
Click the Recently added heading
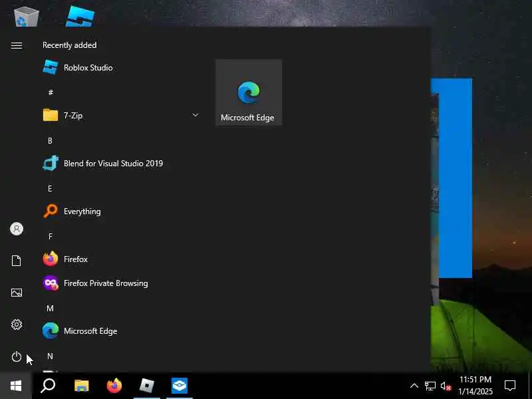tap(70, 45)
